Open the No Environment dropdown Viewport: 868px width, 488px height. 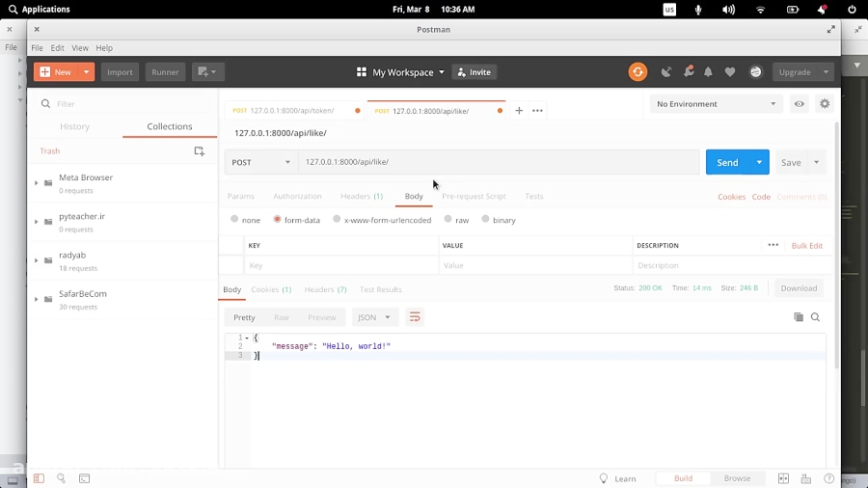point(717,103)
